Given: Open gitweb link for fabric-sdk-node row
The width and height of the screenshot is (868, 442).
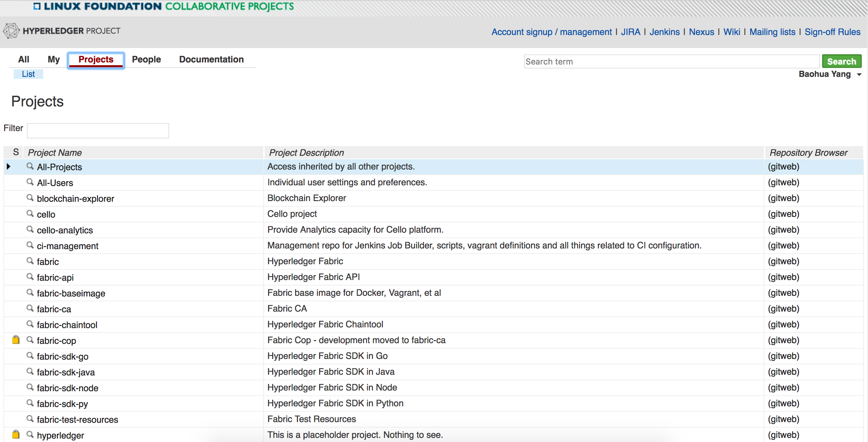Looking at the screenshot, I should 783,387.
